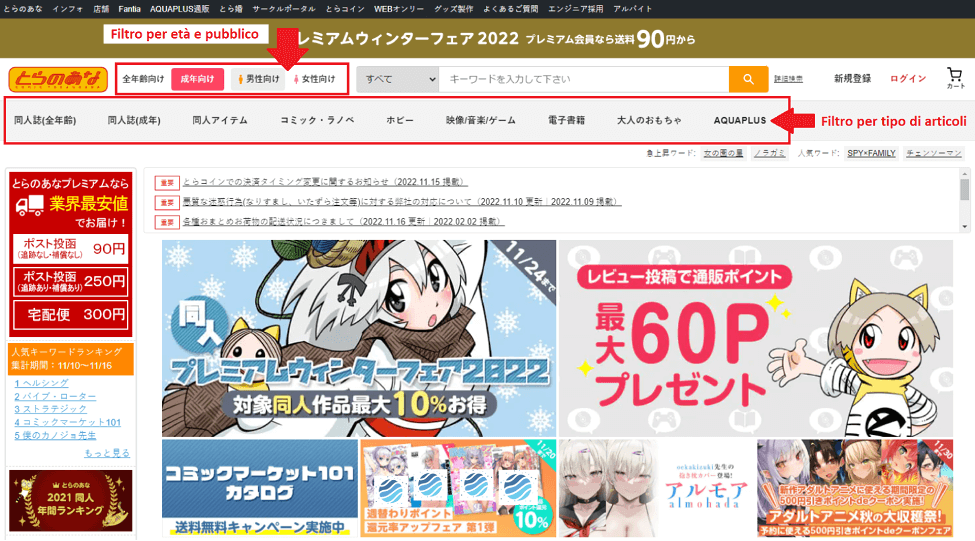Screen dimensions: 975x541
Task: Click ranking keyword 5 僕のカノジョ先生
Action: 55,435
